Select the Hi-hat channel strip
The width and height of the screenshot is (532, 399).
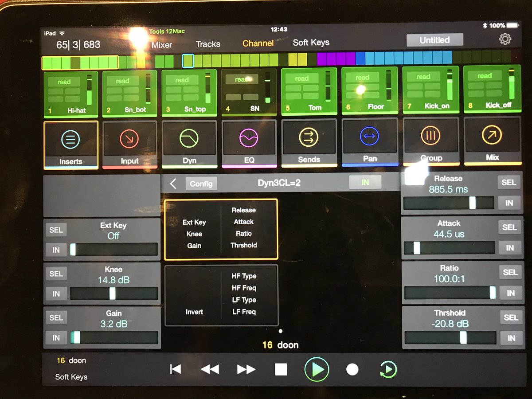(x=70, y=94)
